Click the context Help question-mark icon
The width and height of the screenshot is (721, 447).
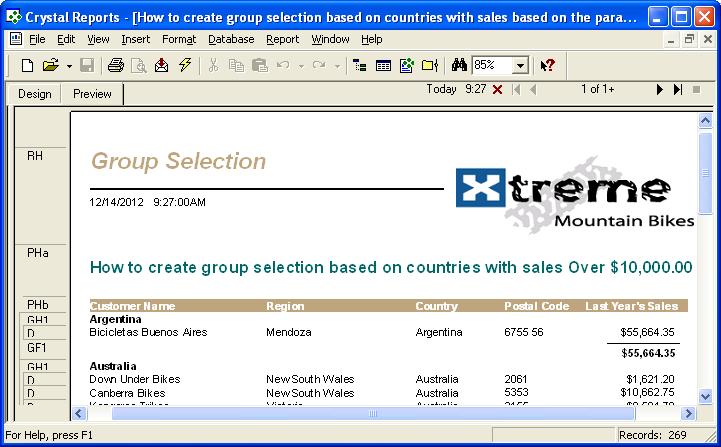click(x=547, y=66)
